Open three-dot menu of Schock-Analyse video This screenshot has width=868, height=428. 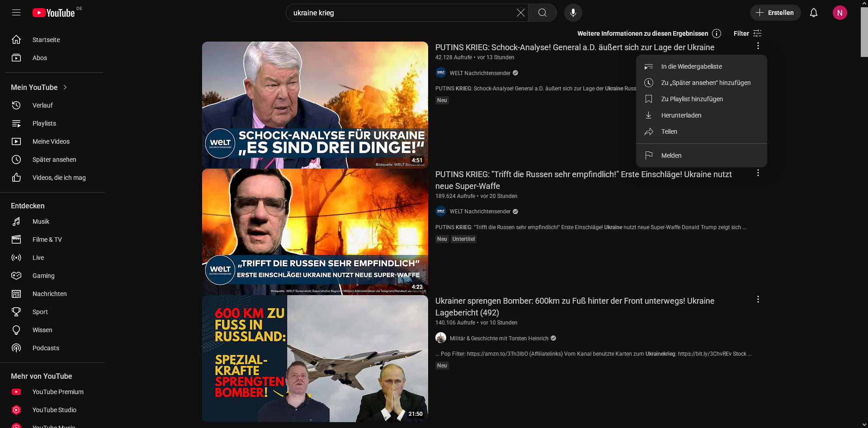point(758,46)
